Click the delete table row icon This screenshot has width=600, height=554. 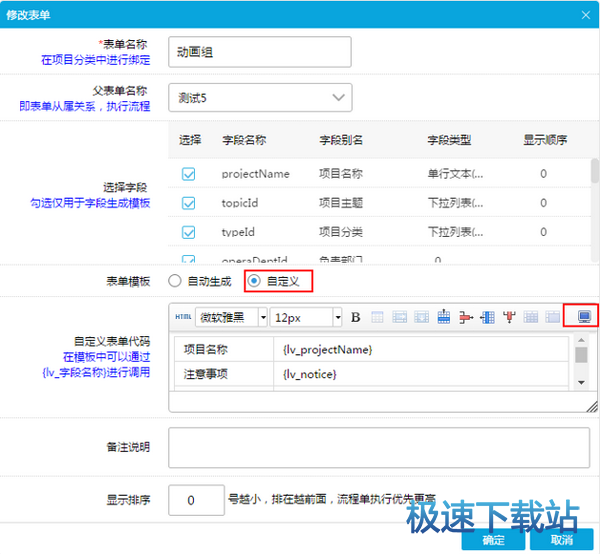tap(466, 317)
